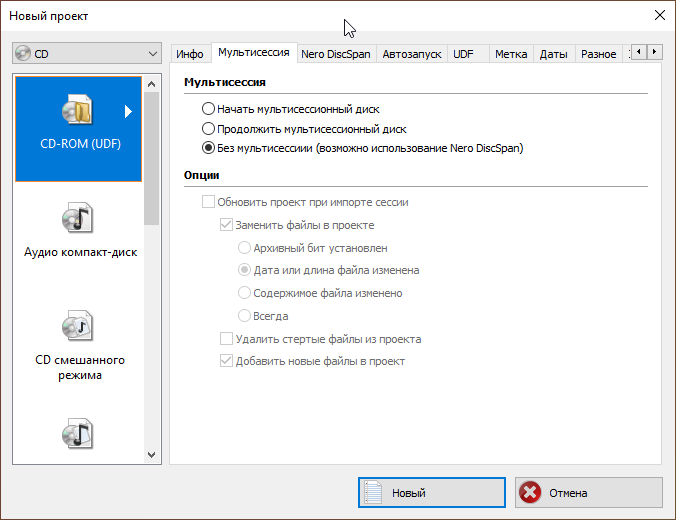Choose the Audio compact-disc project icon
Image resolution: width=676 pixels, height=520 pixels.
77,218
